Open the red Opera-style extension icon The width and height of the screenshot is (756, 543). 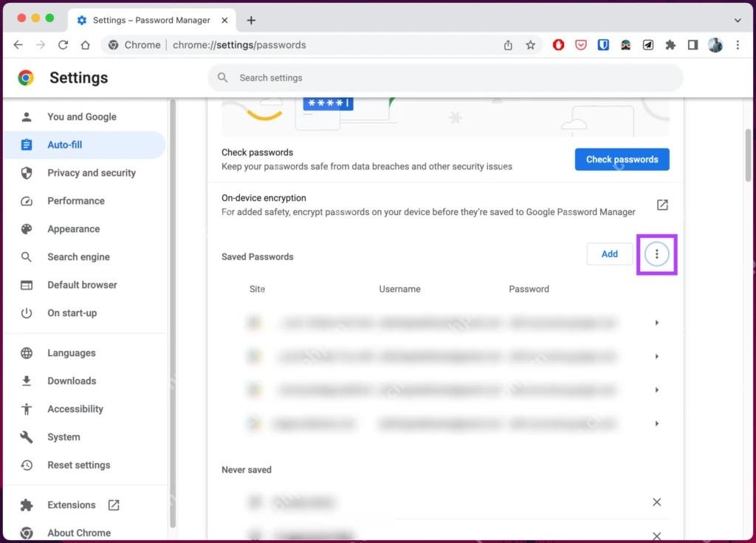(x=558, y=45)
